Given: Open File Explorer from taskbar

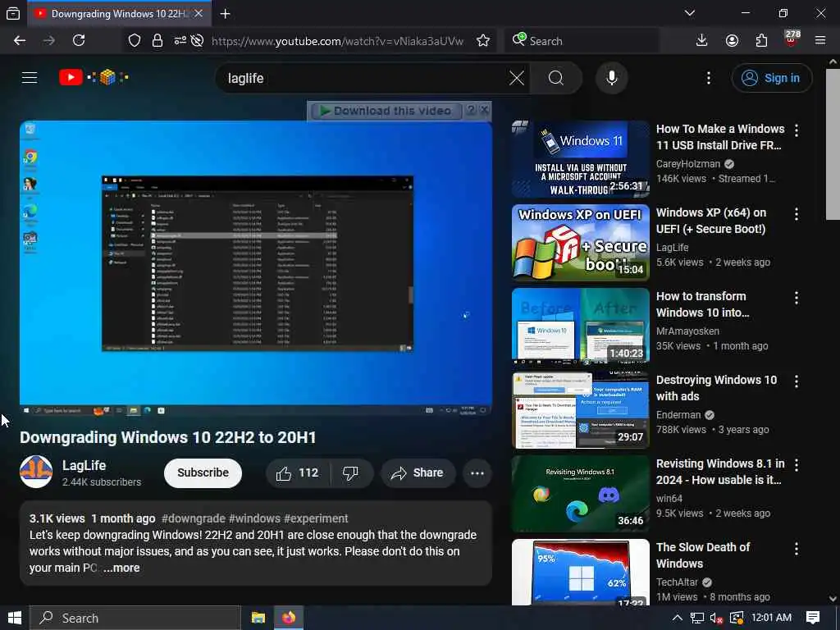Looking at the screenshot, I should [258, 619].
